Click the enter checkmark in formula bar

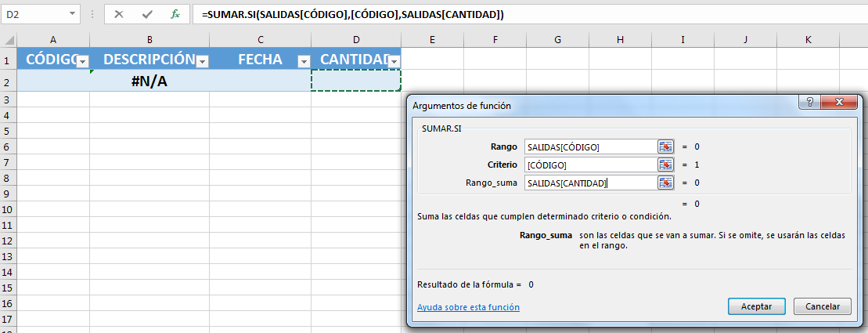pos(147,14)
